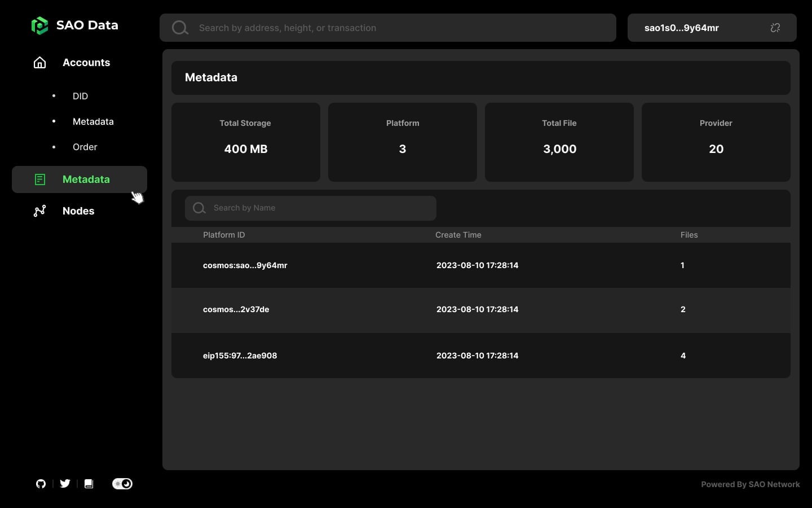Open platform eip155:97...2ae908

(x=240, y=356)
